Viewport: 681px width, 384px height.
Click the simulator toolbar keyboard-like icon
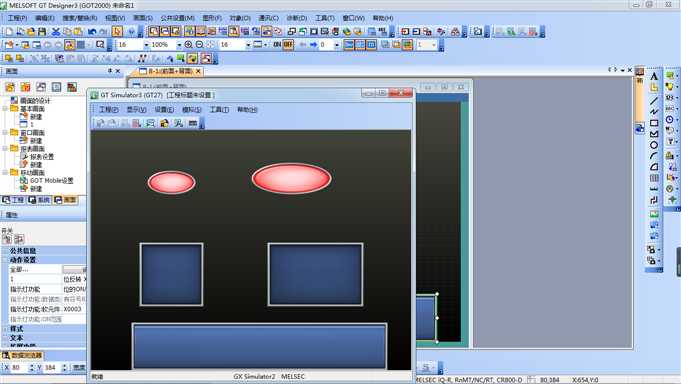[x=193, y=123]
